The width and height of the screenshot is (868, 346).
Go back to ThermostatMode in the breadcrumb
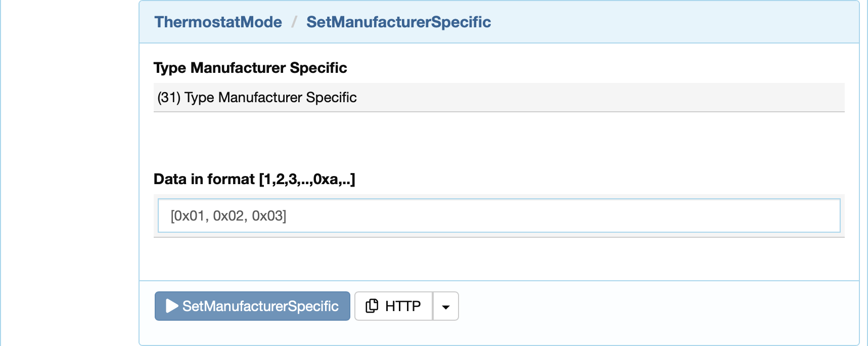click(x=218, y=22)
